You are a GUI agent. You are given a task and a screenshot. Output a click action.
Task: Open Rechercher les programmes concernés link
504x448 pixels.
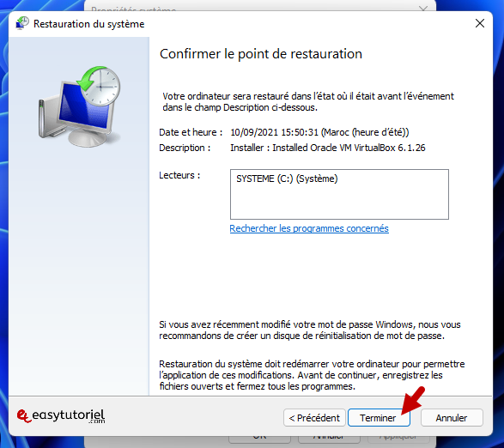pyautogui.click(x=309, y=228)
